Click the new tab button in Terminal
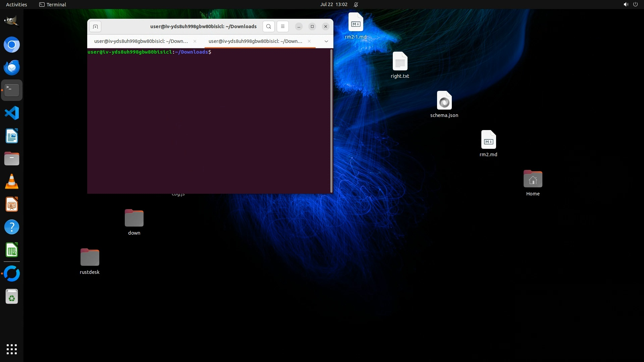Viewport: 644px width, 362px height. [x=95, y=26]
